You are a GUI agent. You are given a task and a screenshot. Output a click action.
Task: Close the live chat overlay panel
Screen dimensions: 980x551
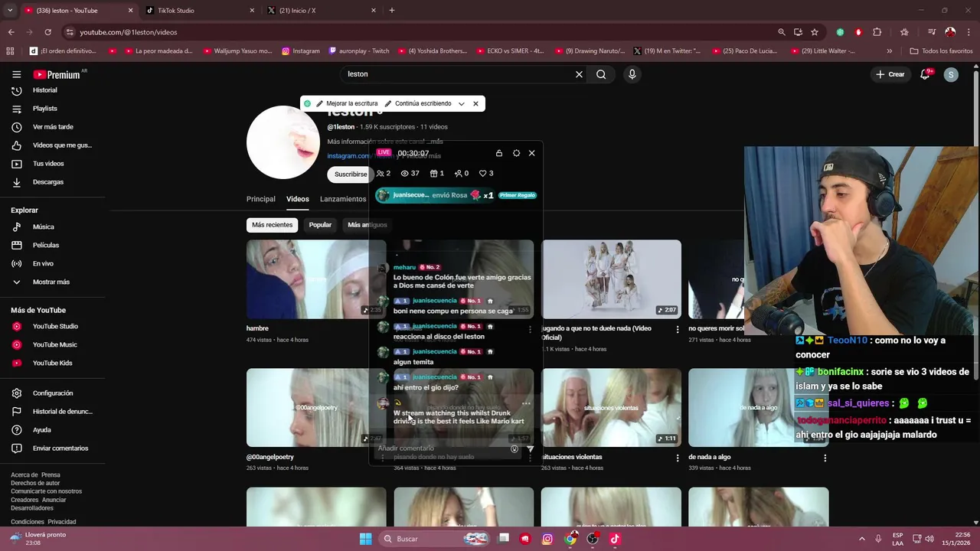click(x=531, y=153)
